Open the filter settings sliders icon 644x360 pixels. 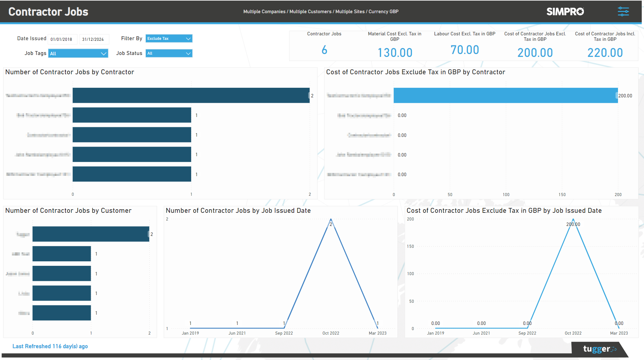[x=623, y=11]
